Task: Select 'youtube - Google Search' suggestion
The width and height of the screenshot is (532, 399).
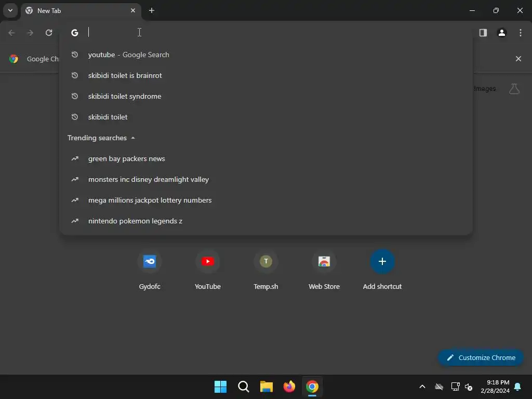Action: [x=266, y=55]
